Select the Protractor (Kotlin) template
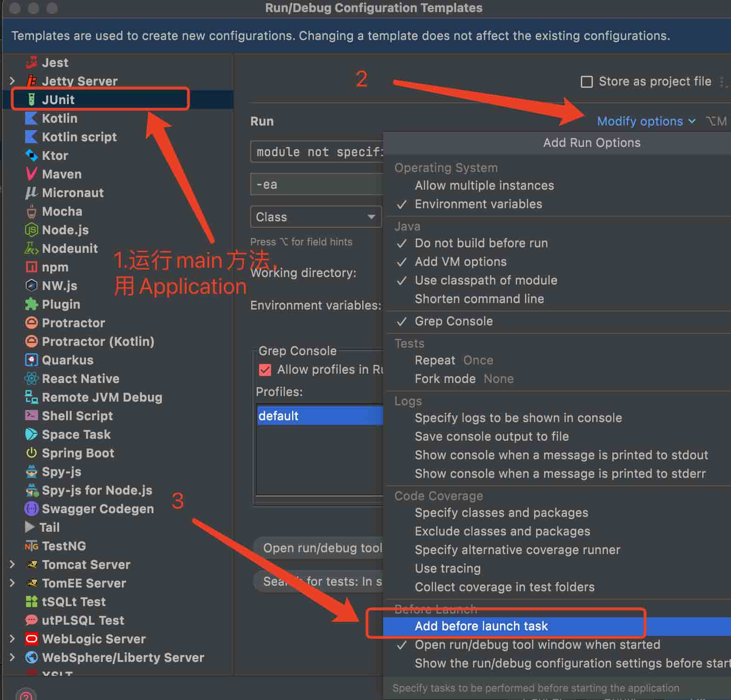This screenshot has height=700, width=731. point(98,341)
